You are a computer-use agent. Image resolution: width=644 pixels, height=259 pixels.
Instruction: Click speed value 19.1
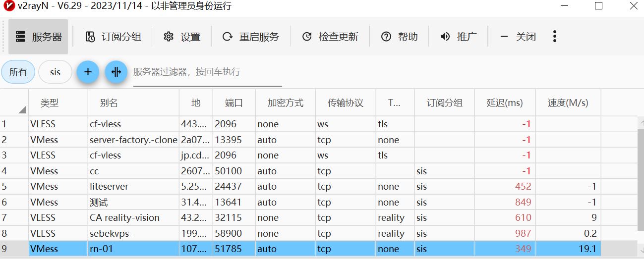pyautogui.click(x=588, y=249)
